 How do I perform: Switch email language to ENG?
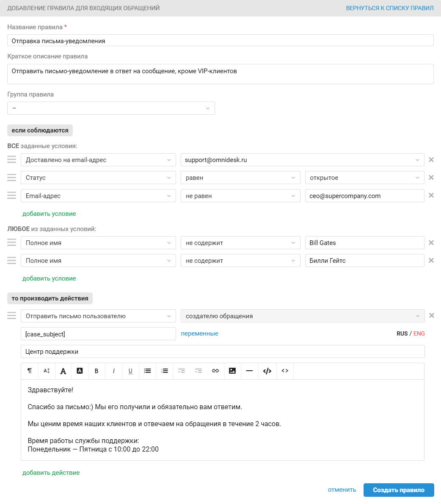pyautogui.click(x=419, y=333)
